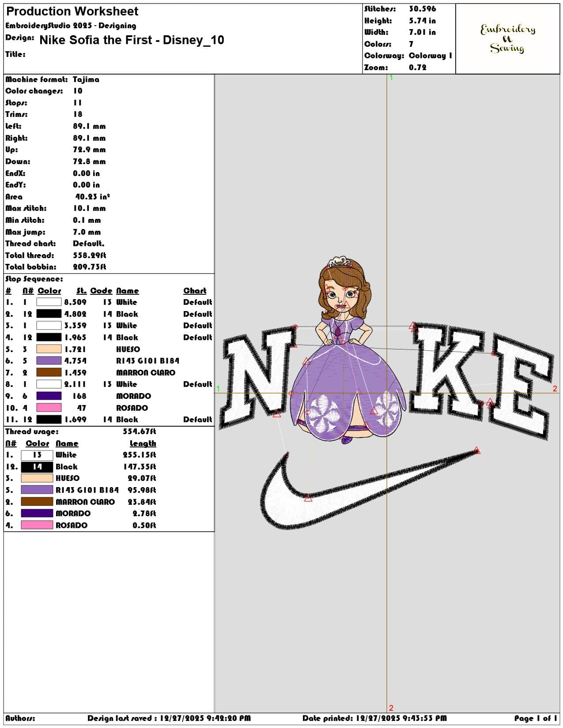Click the Max jump value 7.0 mm
This screenshot has width=563, height=728.
[x=87, y=232]
